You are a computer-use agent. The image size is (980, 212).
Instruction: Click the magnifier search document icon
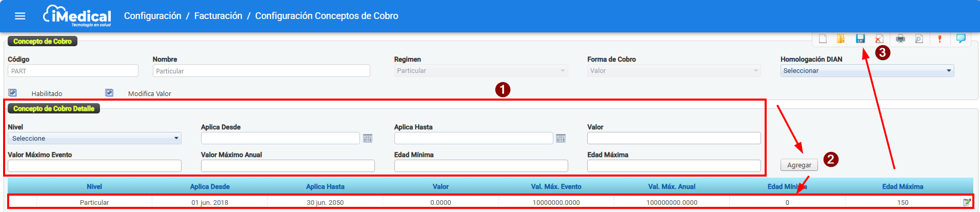click(x=919, y=39)
